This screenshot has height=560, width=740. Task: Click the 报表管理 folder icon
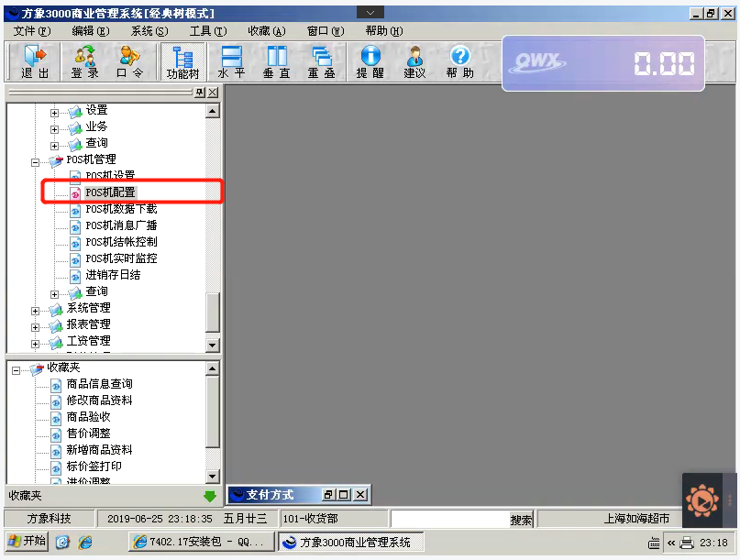56,326
